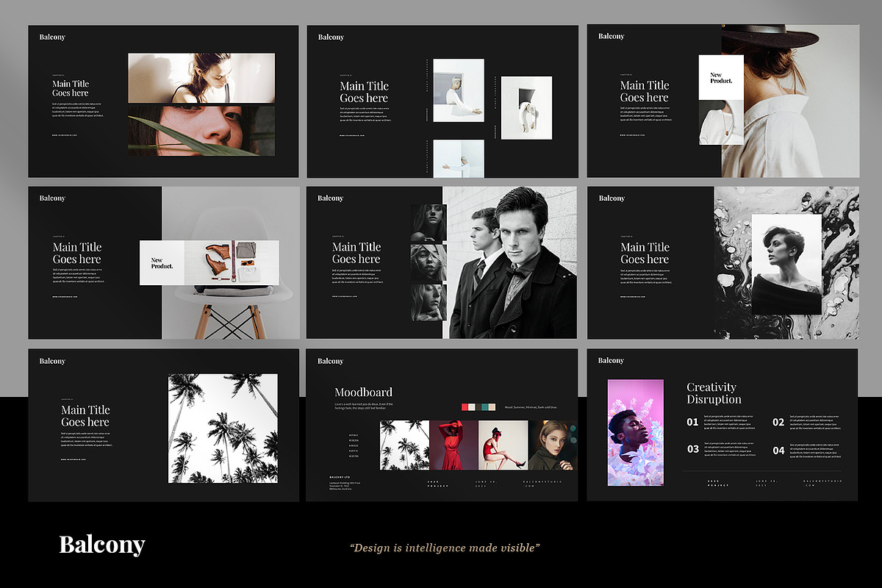Select the necklace close-up photo

coord(721,123)
